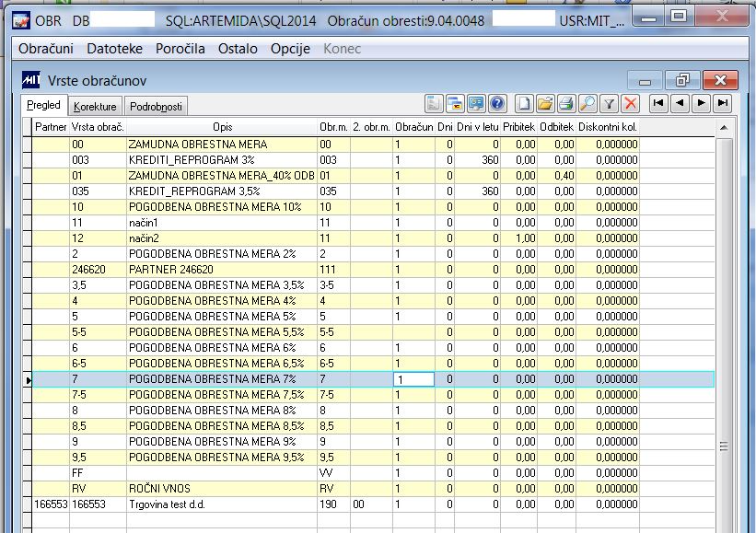Jump to first record navigation button
Image resolution: width=756 pixels, height=533 pixels.
click(x=658, y=103)
